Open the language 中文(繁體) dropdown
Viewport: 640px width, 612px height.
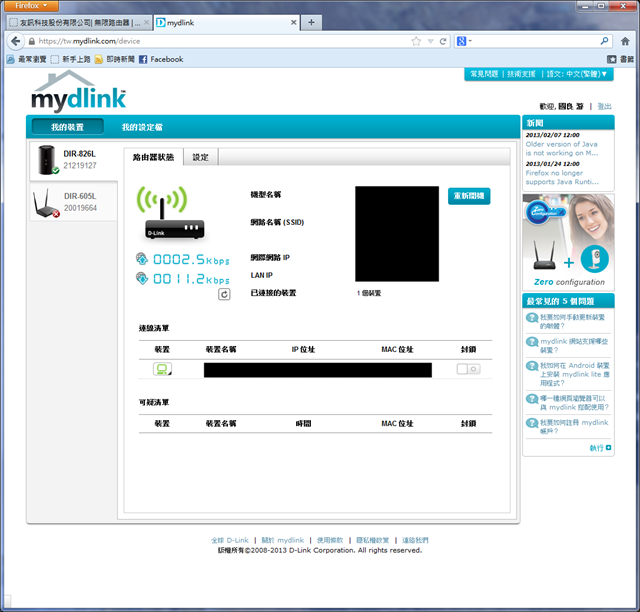[x=577, y=74]
